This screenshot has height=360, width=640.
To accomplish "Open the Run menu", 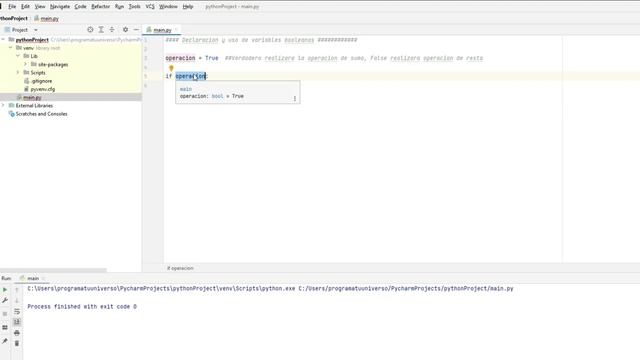I will 119,7.
